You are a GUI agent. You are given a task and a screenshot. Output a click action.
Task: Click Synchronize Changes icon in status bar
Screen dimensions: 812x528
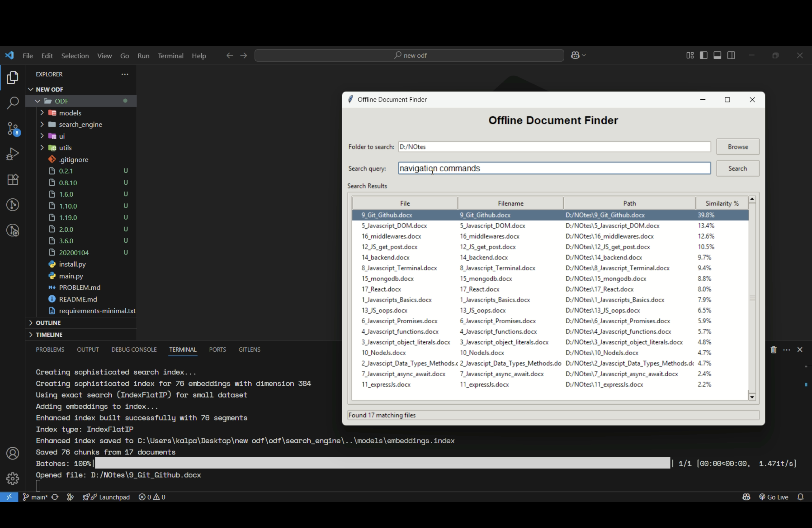[x=55, y=497]
